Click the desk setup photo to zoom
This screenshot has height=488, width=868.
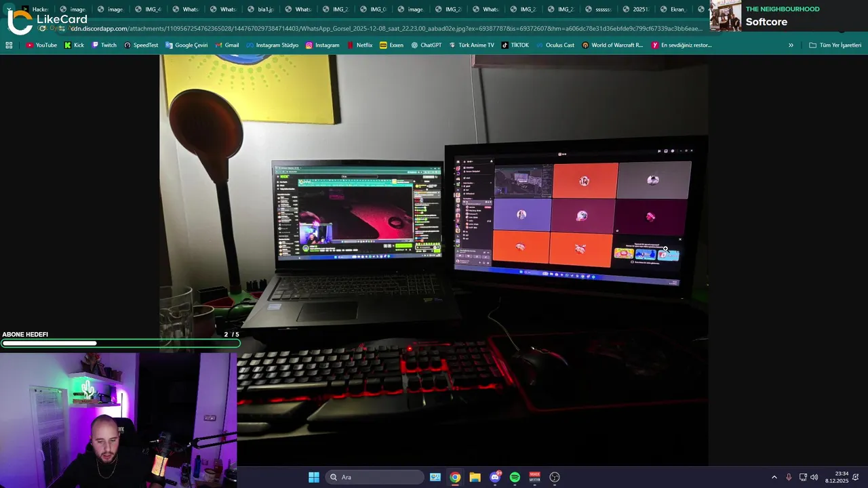[x=434, y=261]
